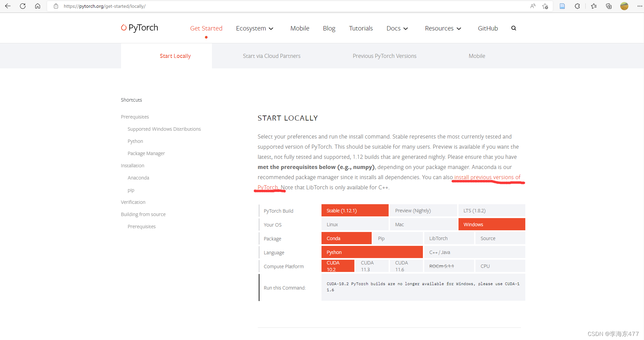Select CUDA 11.3 compute platform
Screen dimensions: 644x340
coord(372,266)
